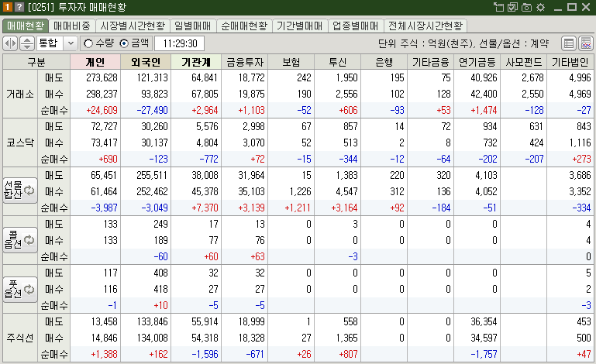Viewport: 596px width, 364px height.
Task: Click the +10 put option value
Action: (160, 306)
